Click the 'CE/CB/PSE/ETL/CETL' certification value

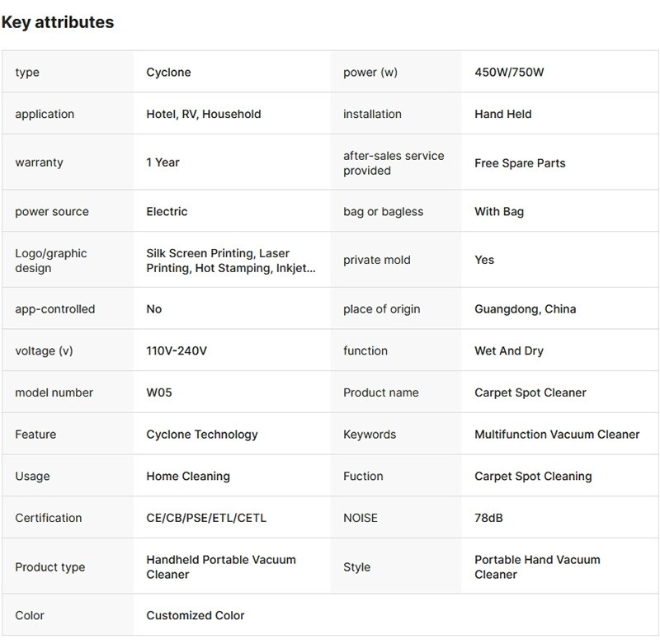click(x=206, y=518)
